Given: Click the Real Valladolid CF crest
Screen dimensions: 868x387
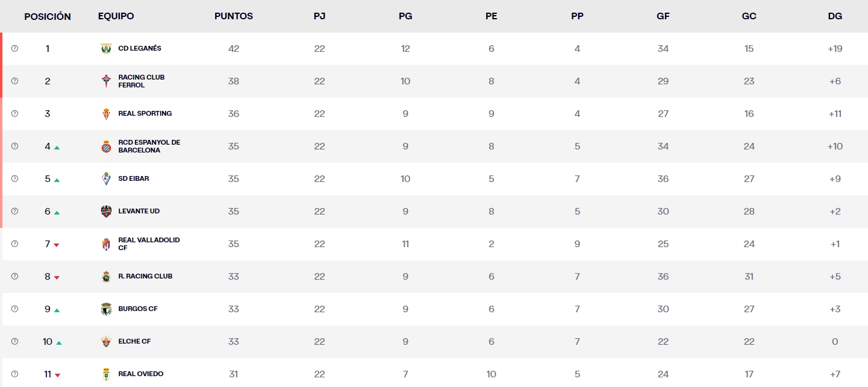Looking at the screenshot, I should click(x=106, y=244).
